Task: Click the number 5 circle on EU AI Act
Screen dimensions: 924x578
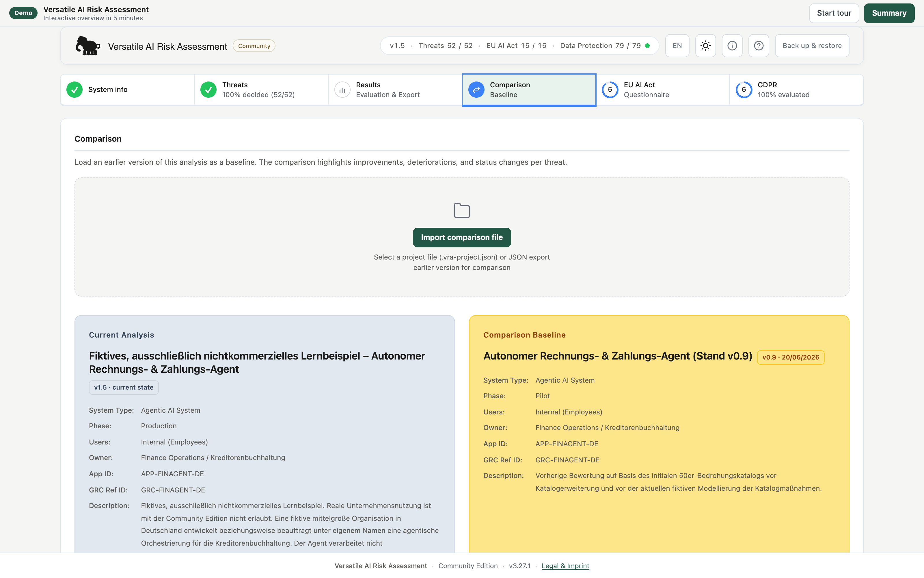Action: click(610, 90)
